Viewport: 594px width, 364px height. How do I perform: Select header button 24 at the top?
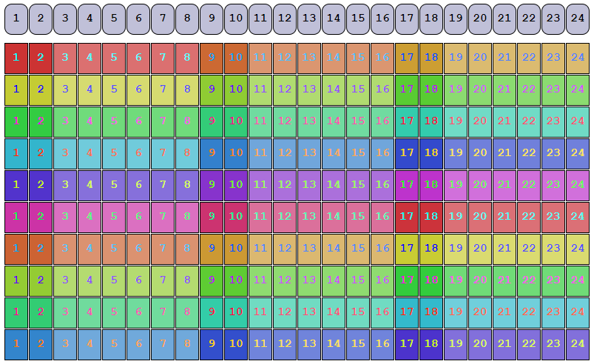point(578,18)
